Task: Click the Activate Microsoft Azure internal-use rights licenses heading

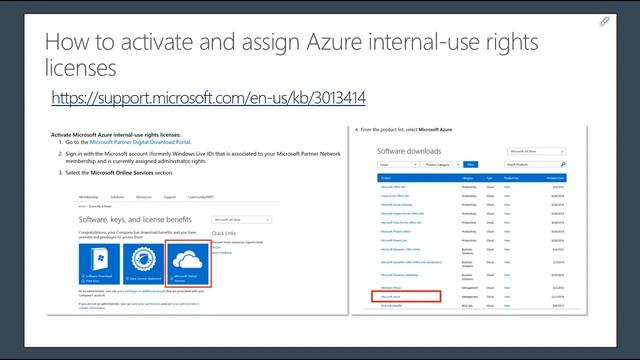Action: pos(116,135)
